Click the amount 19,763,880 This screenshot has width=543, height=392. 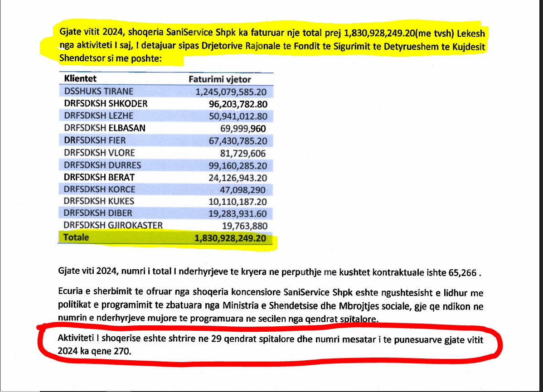pyautogui.click(x=244, y=226)
